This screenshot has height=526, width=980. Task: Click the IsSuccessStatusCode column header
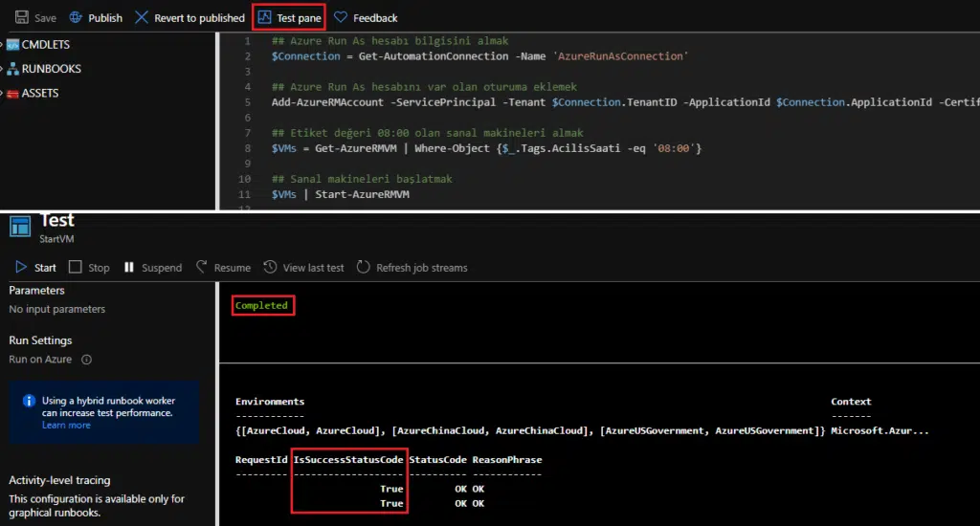click(x=348, y=459)
